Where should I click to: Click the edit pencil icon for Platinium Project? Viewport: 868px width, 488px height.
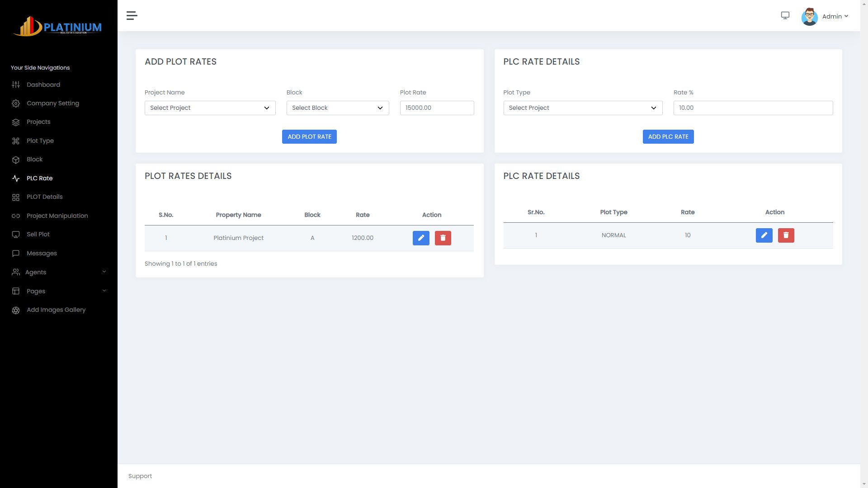421,238
